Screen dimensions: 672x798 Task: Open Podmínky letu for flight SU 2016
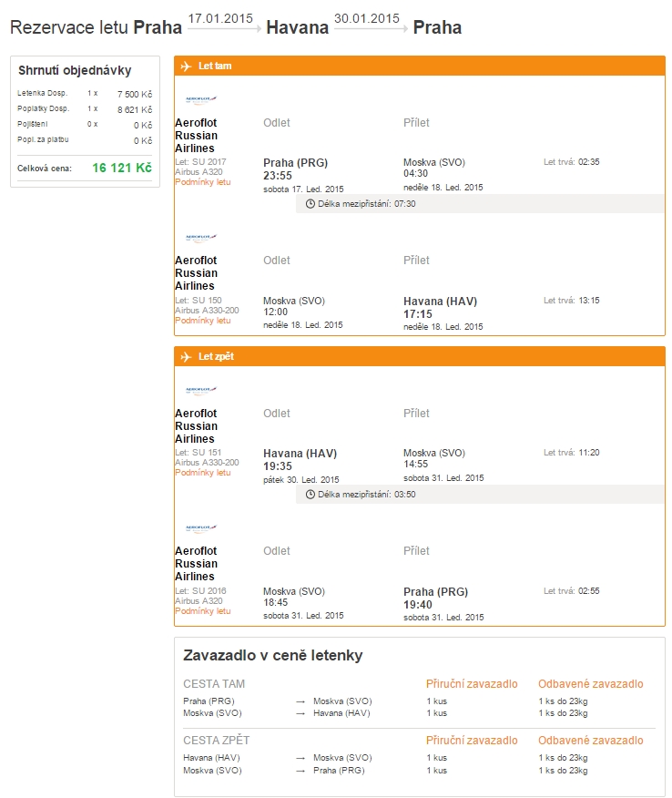pos(202,611)
